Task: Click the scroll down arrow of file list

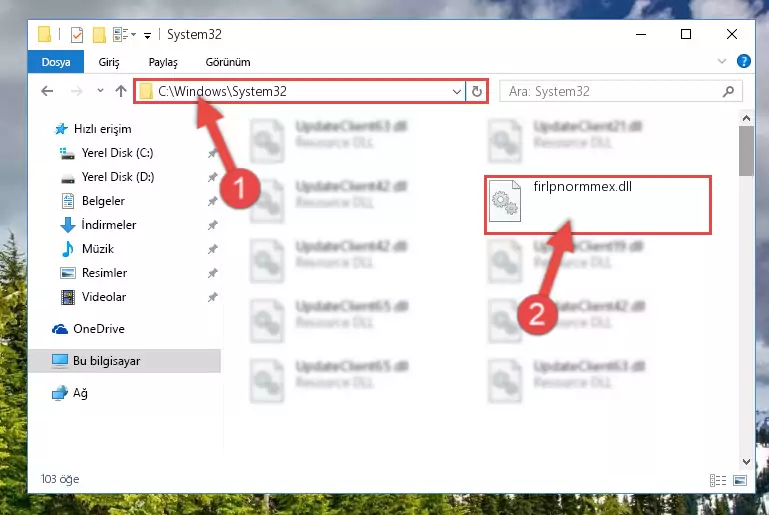Action: (x=746, y=462)
